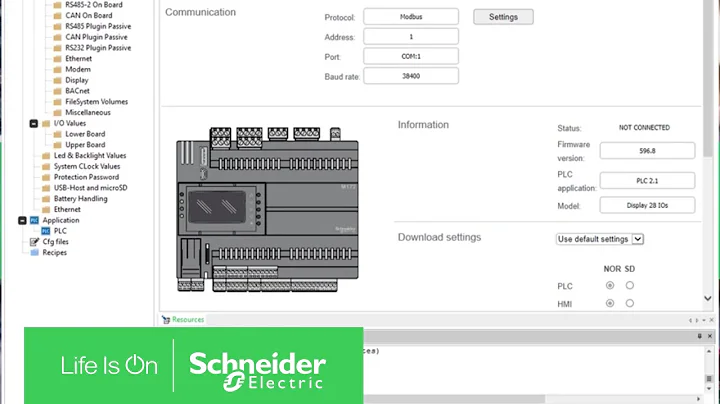
Task: Switch to the Resources tab
Action: click(183, 320)
